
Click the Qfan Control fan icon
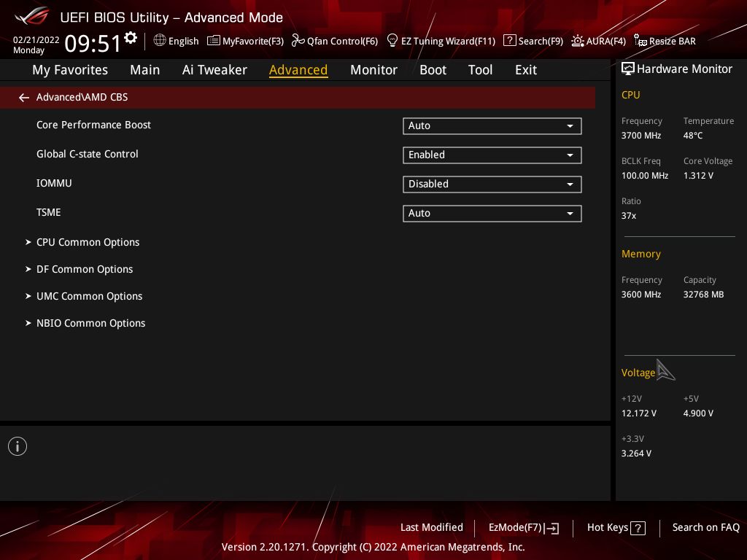point(298,41)
